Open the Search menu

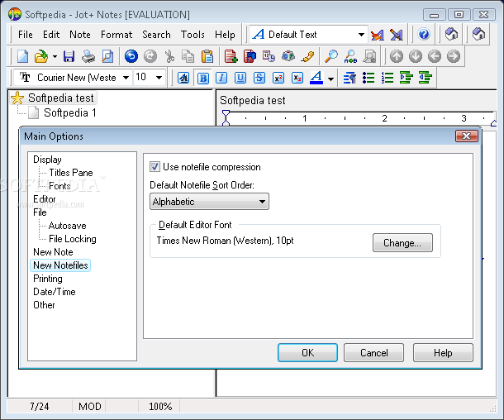pos(156,35)
